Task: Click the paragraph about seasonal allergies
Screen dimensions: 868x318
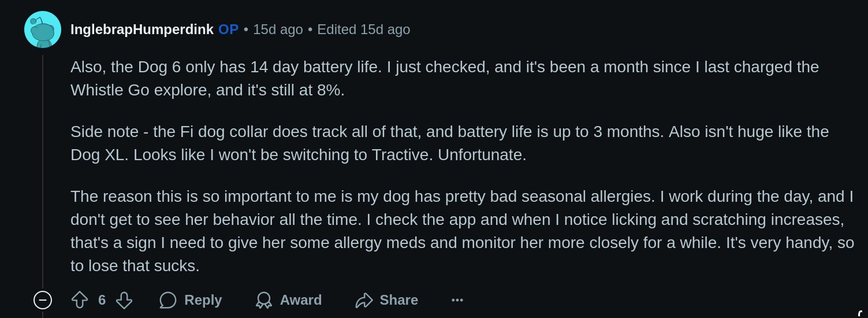Action: [462, 231]
